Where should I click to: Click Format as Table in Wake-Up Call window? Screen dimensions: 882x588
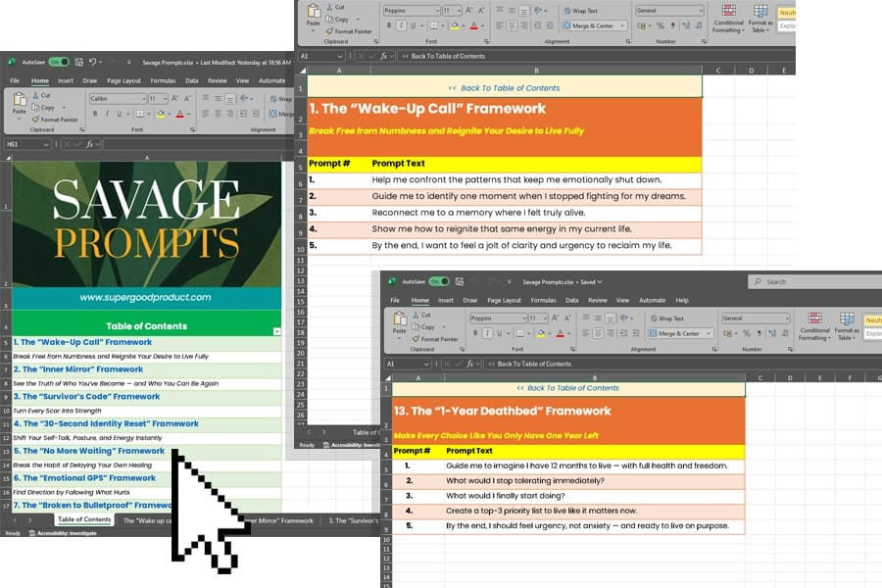point(759,18)
